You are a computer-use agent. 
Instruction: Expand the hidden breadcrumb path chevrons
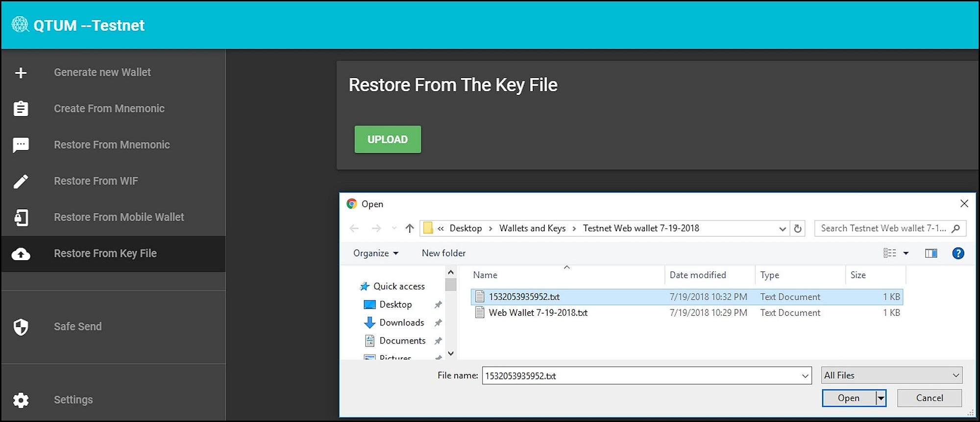(x=441, y=228)
